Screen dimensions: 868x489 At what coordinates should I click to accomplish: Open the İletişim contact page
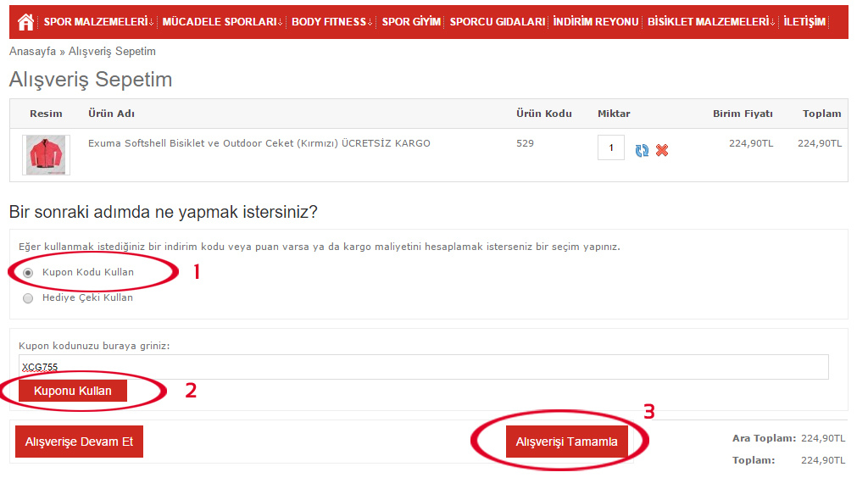(804, 22)
